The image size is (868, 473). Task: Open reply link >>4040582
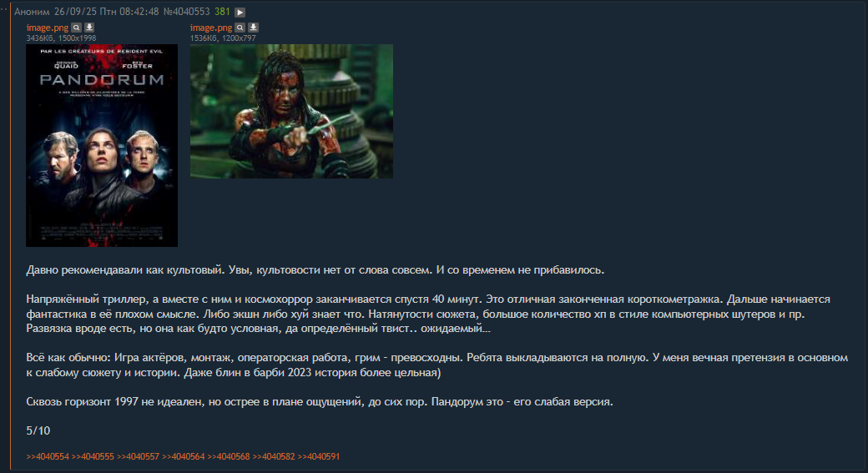[274, 457]
